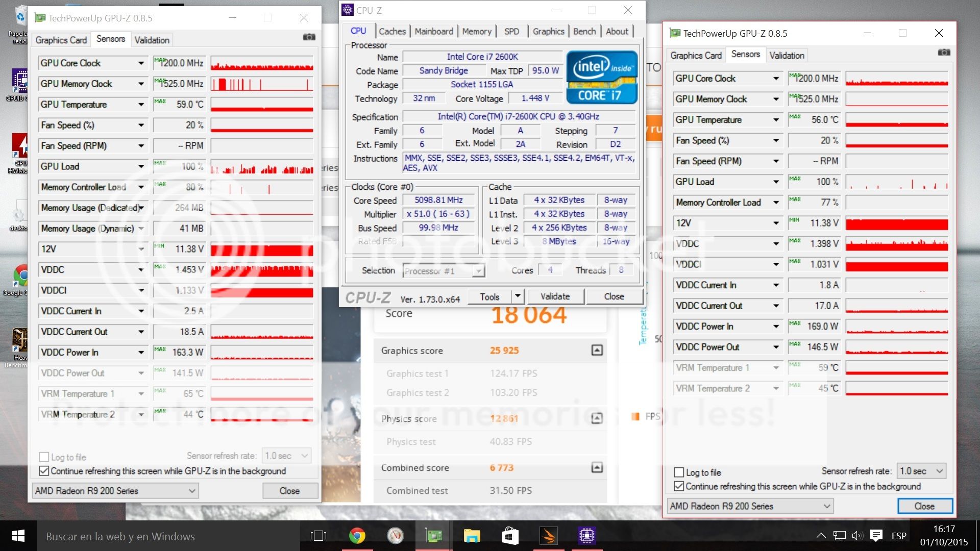The width and height of the screenshot is (980, 551).
Task: Open AMD Radeon R9 200 selector right GPU-Z
Action: coord(750,506)
